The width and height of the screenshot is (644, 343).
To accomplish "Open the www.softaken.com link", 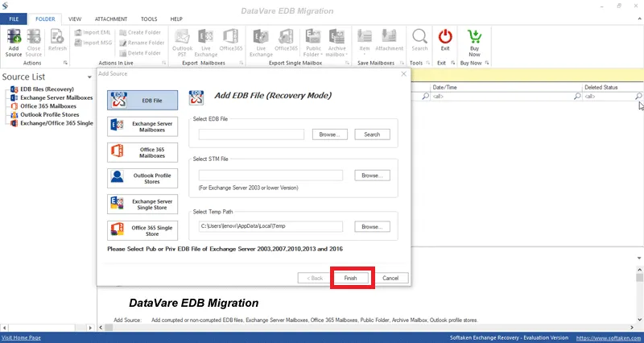I will 609,338.
